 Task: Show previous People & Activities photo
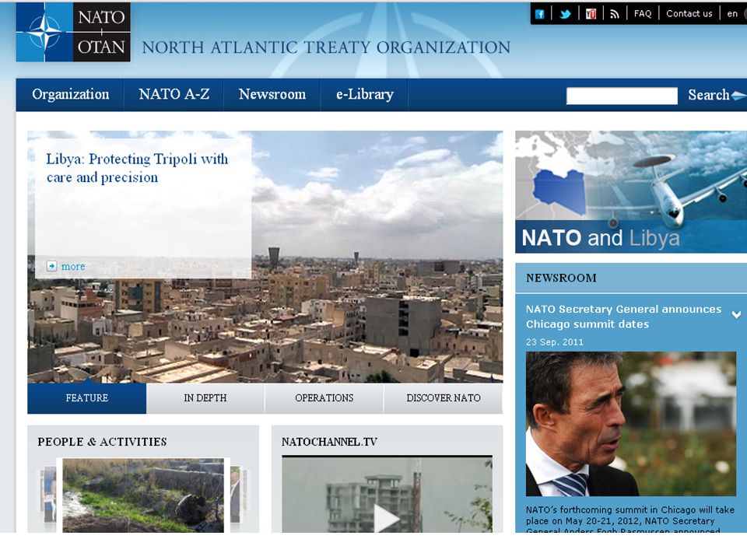[x=47, y=495]
